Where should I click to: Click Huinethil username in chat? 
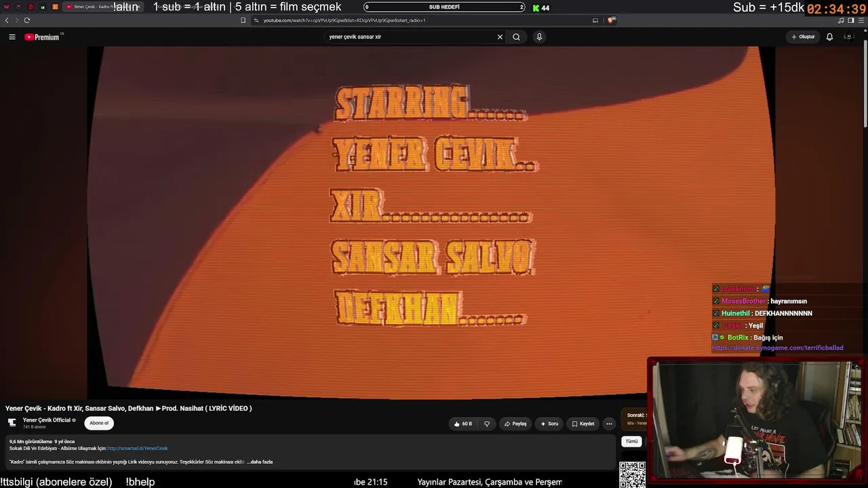736,313
